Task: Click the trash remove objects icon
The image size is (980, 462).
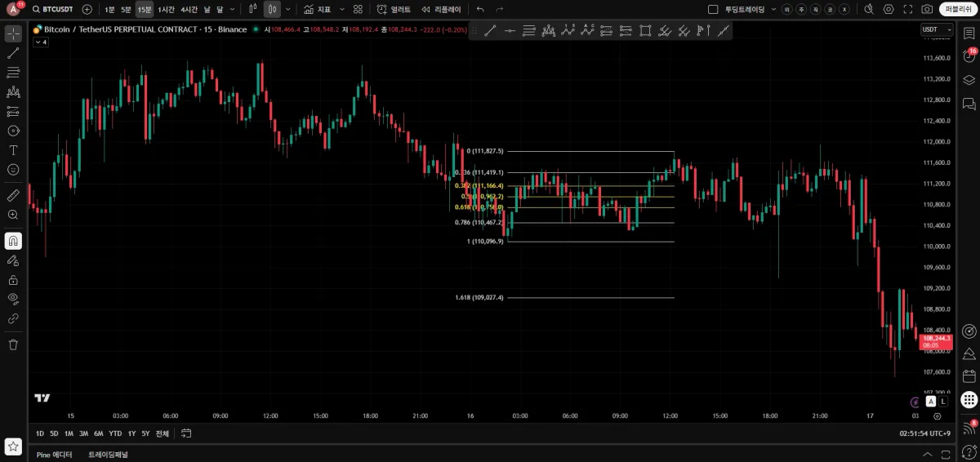Action: (x=13, y=344)
